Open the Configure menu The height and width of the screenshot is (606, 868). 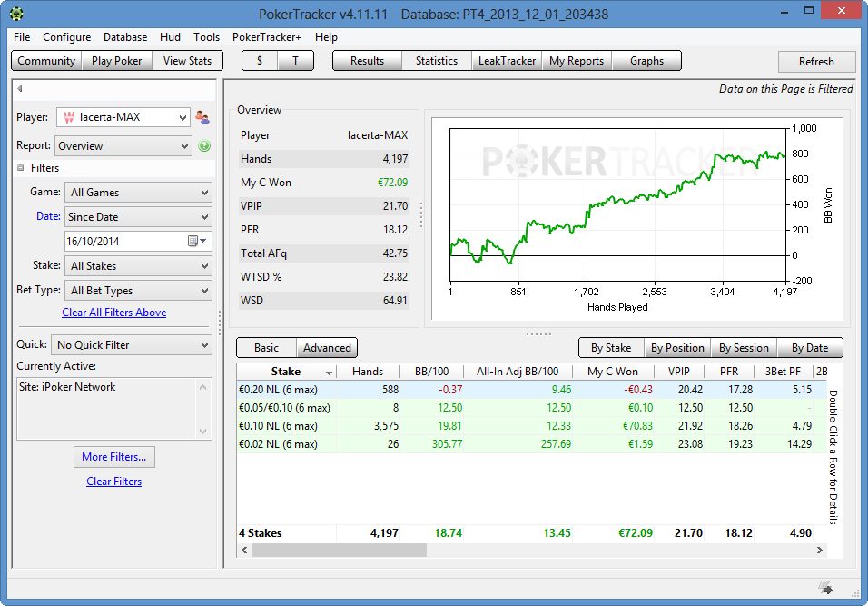pyautogui.click(x=67, y=37)
